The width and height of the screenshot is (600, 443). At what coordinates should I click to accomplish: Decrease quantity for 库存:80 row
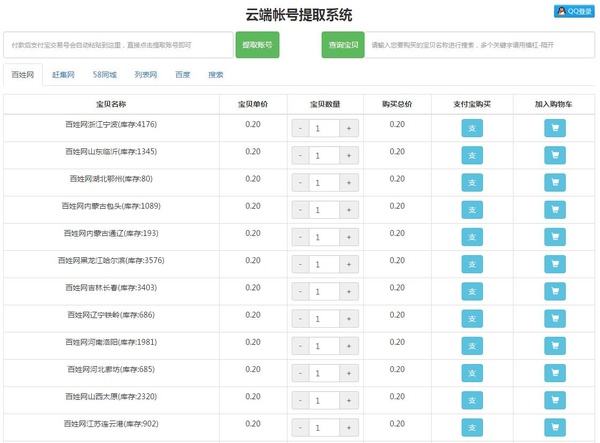pyautogui.click(x=300, y=182)
